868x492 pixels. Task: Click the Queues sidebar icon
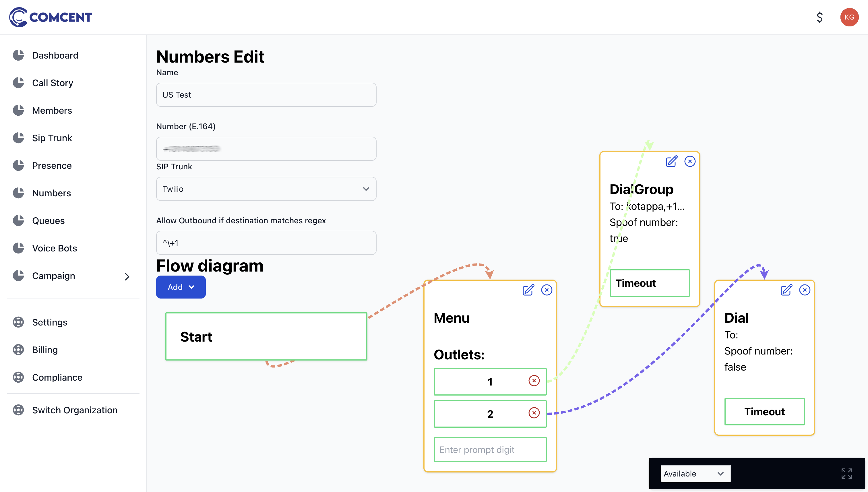18,220
